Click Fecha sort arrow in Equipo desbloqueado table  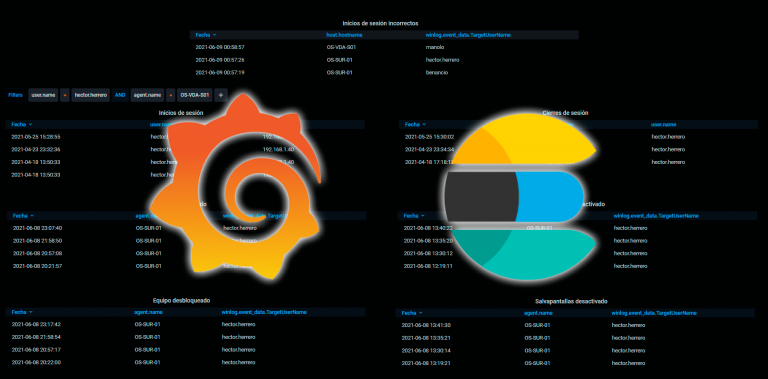(x=31, y=312)
